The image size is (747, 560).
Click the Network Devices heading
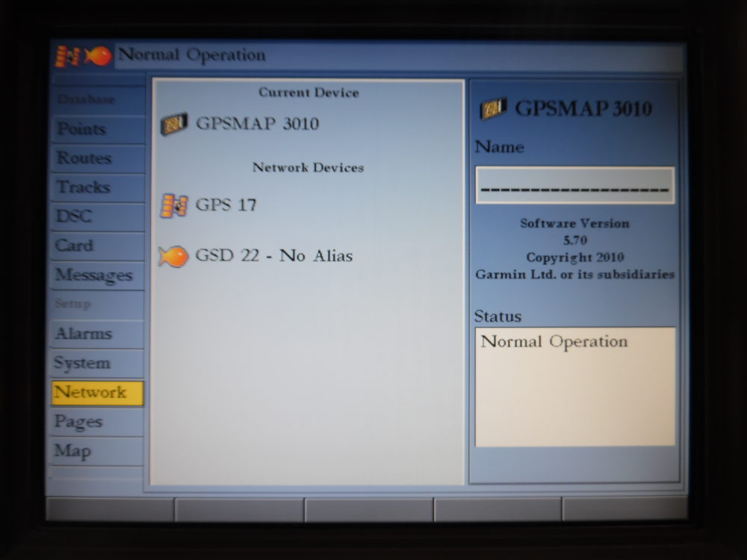(309, 167)
